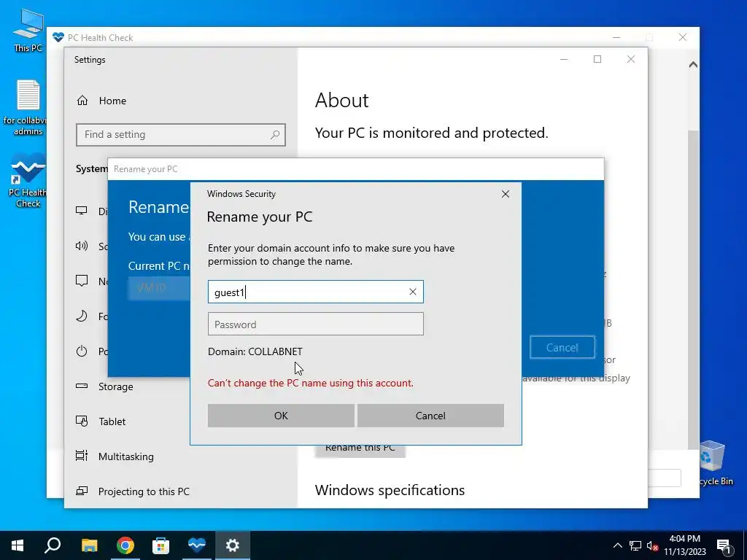Open Tablet settings in sidebar
Image resolution: width=747 pixels, height=560 pixels.
[x=112, y=421]
